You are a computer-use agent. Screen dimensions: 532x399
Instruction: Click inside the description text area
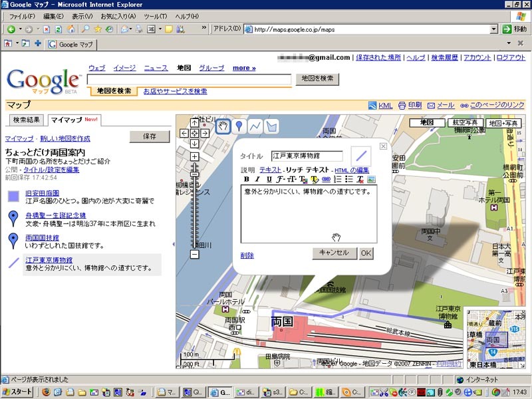click(x=309, y=214)
